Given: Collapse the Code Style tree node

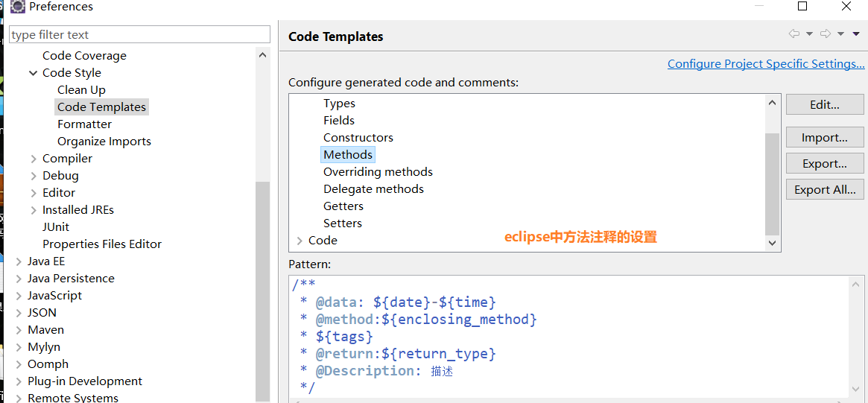Looking at the screenshot, I should [x=34, y=73].
